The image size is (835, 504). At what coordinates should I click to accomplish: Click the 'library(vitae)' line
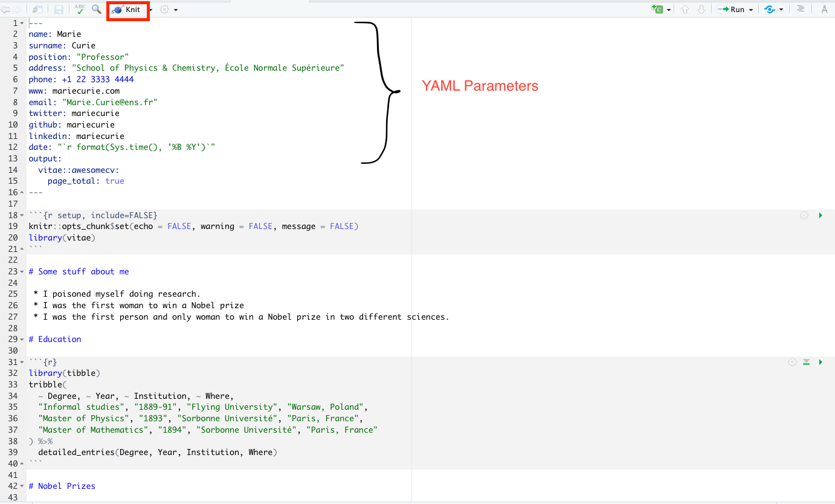click(62, 237)
